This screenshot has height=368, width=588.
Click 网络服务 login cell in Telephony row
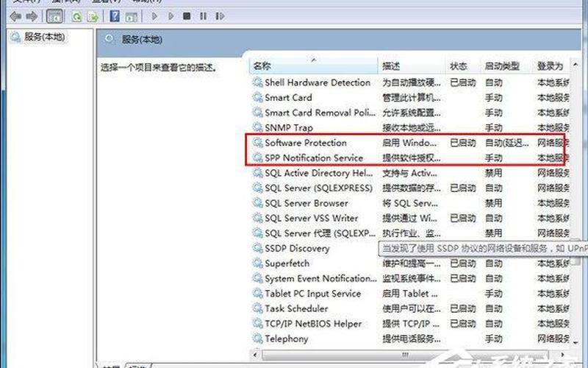[553, 339]
